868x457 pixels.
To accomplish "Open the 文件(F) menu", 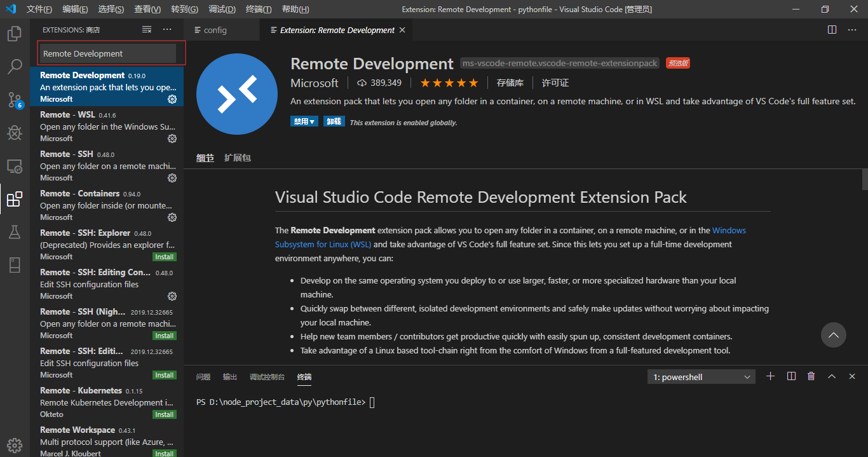I will click(x=39, y=9).
